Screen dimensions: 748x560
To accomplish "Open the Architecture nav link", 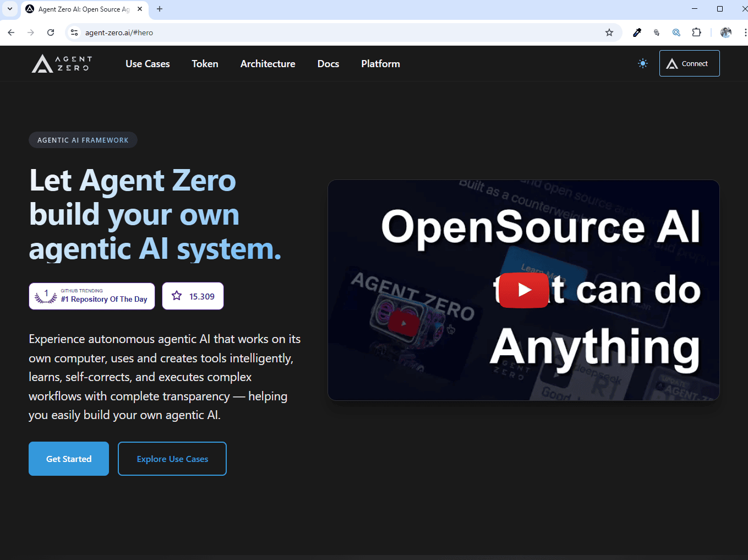I will point(267,64).
